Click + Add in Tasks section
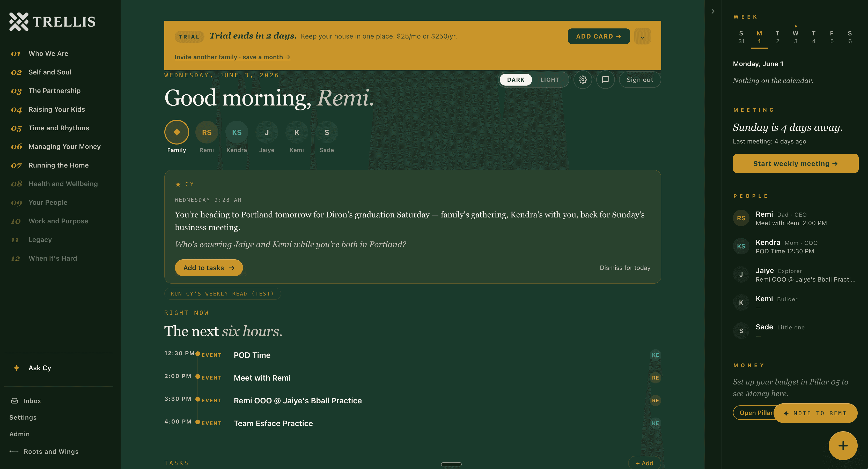 (644, 463)
